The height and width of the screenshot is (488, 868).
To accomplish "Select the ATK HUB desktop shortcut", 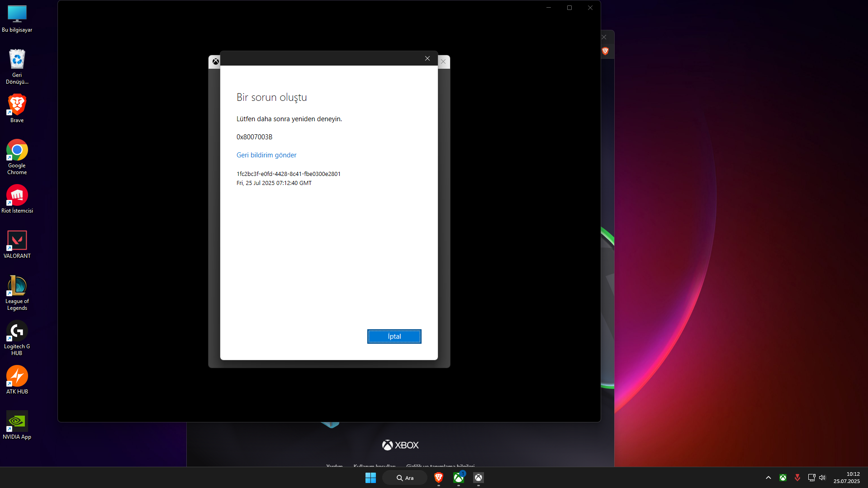I will click(x=17, y=380).
